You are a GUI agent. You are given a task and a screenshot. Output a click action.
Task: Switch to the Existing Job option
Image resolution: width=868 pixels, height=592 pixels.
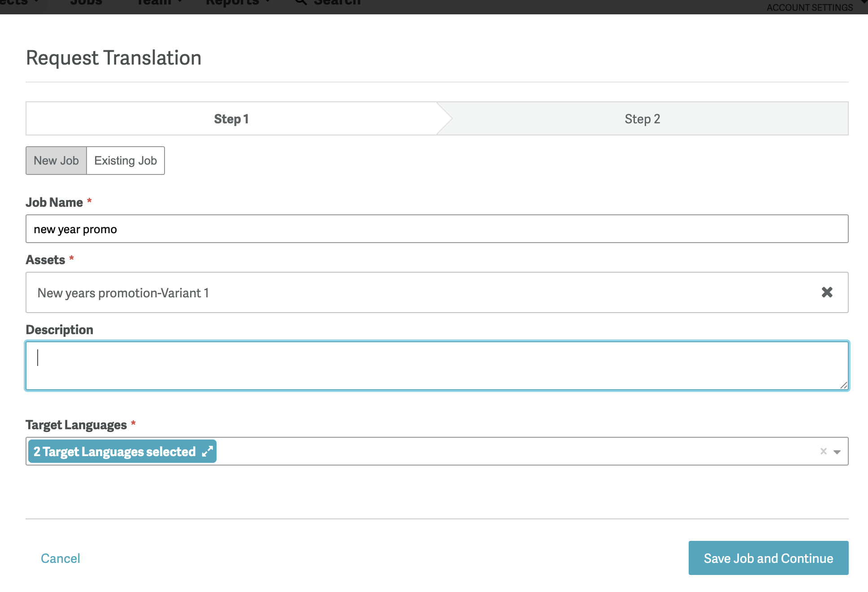pos(126,161)
